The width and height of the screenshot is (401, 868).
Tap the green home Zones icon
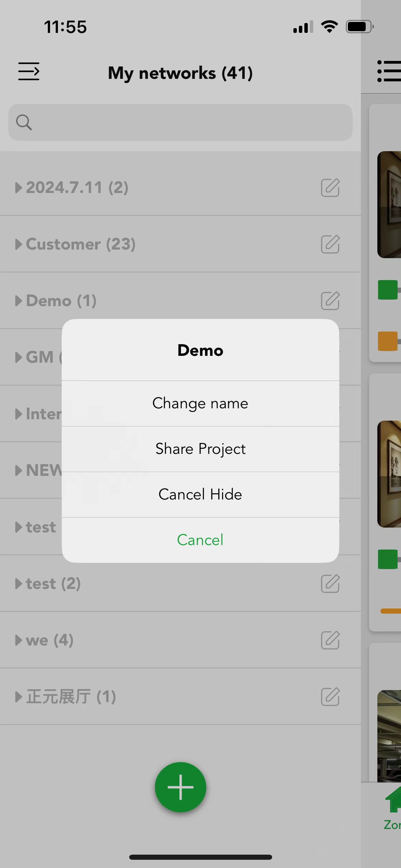click(x=393, y=799)
